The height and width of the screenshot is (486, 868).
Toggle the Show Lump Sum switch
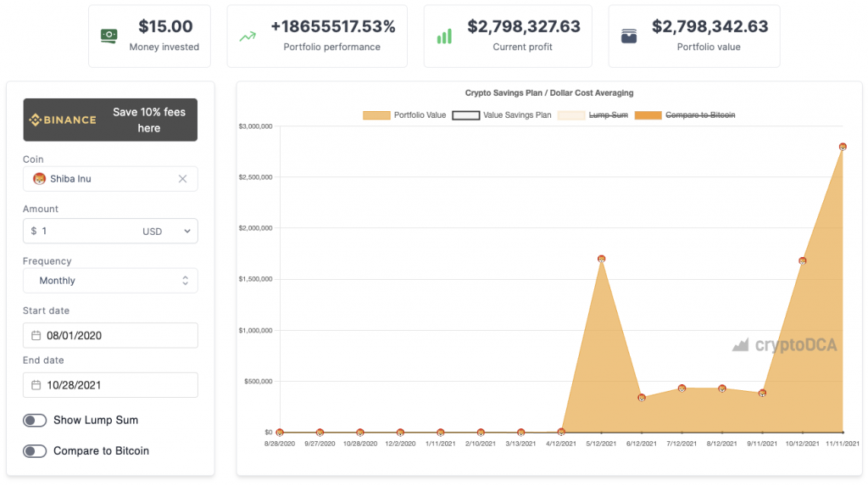[34, 420]
